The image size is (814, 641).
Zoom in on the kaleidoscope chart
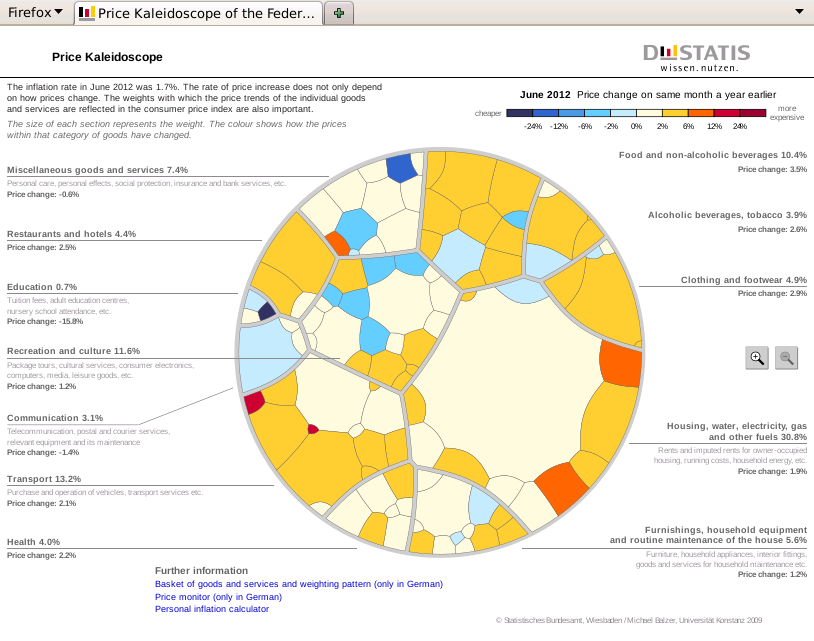coord(757,358)
